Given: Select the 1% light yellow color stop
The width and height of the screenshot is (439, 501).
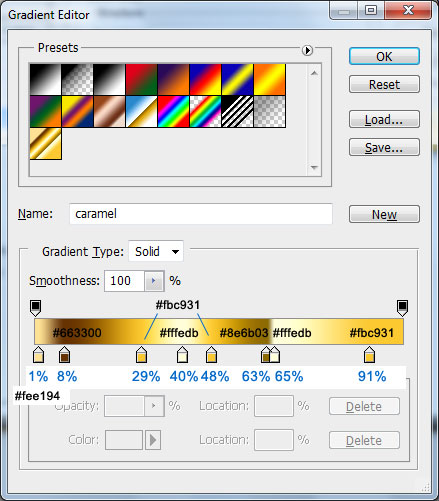Looking at the screenshot, I should pos(39,355).
